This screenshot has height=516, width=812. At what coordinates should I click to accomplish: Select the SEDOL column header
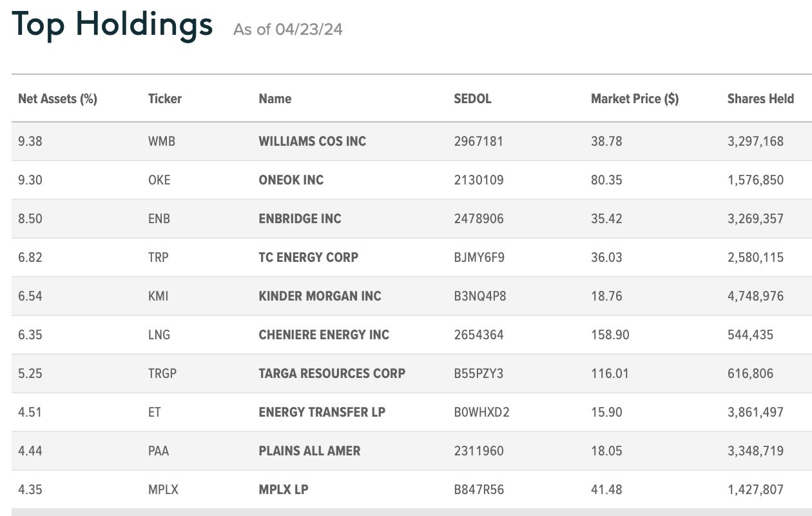pos(472,99)
